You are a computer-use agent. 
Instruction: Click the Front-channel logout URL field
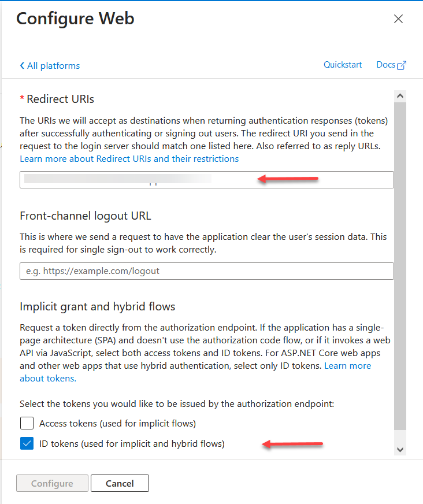click(206, 271)
